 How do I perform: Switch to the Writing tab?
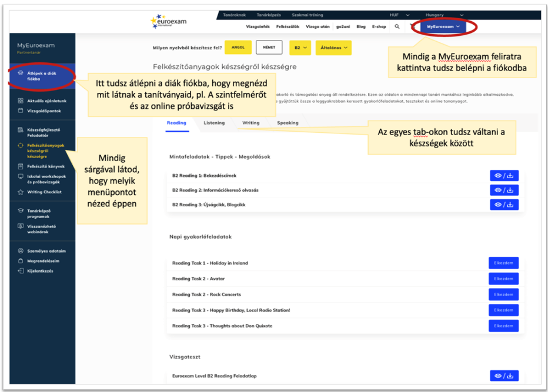tap(251, 123)
